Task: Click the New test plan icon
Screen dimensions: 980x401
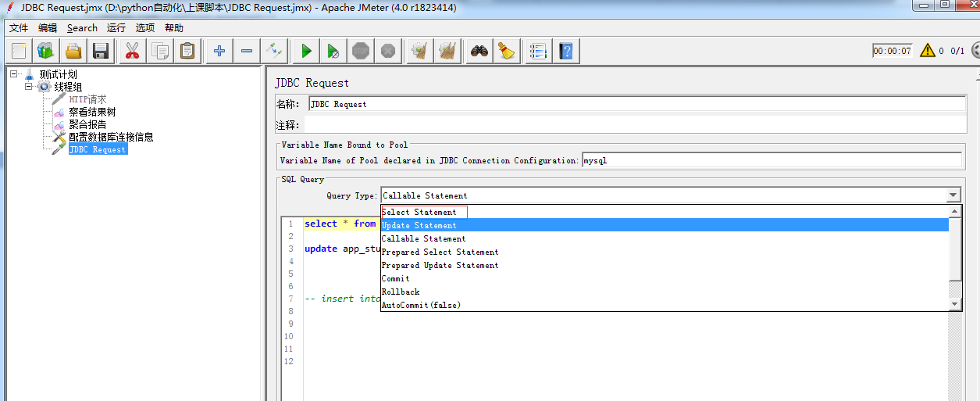Action: (x=20, y=51)
